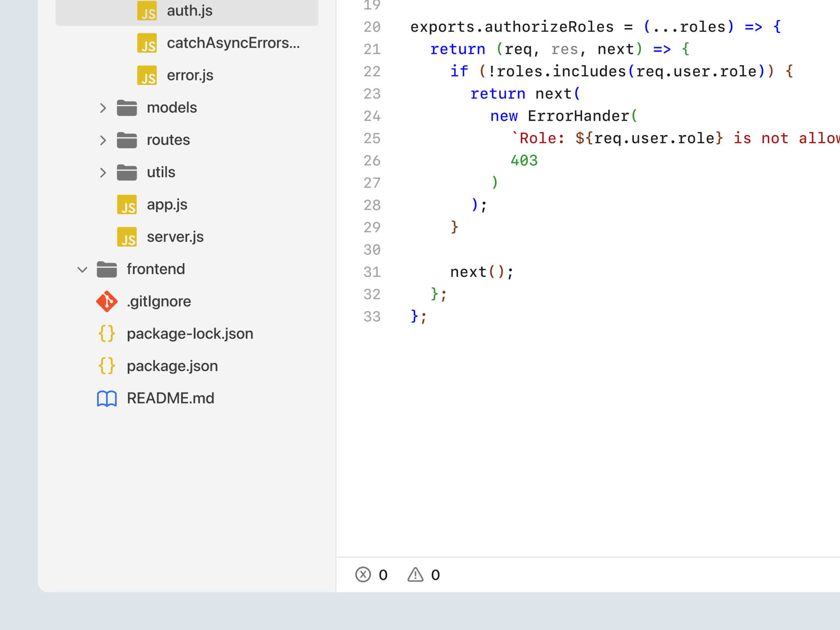Click the book icon beside README.md
Image resolution: width=840 pixels, height=630 pixels.
click(107, 398)
